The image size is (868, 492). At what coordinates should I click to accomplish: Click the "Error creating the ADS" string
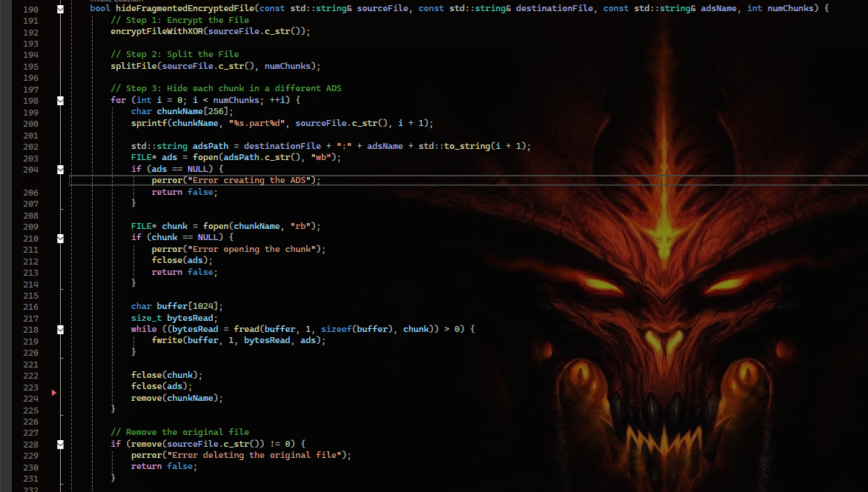[x=246, y=179]
